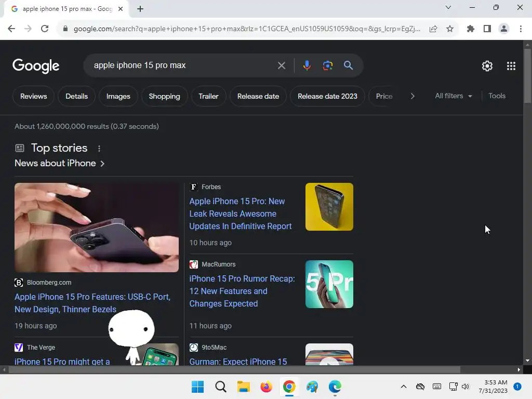Open the Chrome extensions puzzle icon

coord(471,29)
